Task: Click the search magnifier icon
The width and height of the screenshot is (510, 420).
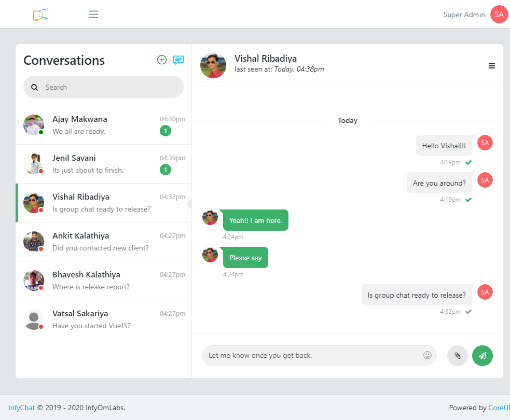Action: click(x=34, y=87)
